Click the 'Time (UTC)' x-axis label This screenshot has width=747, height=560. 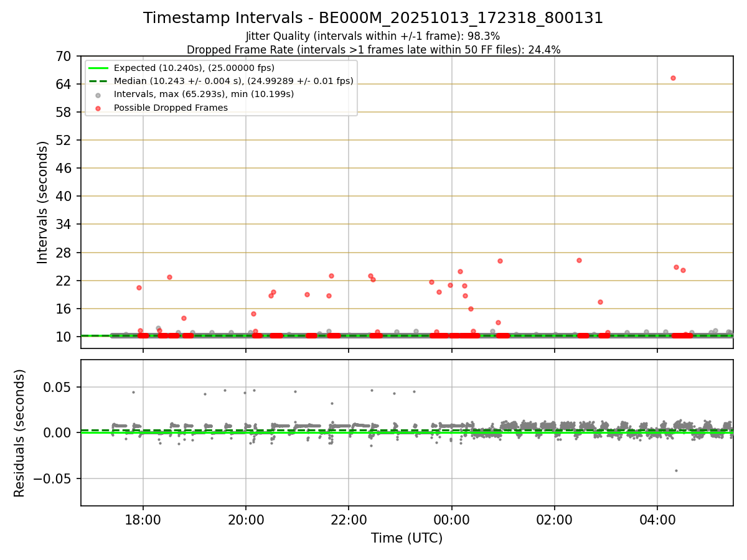point(406,538)
